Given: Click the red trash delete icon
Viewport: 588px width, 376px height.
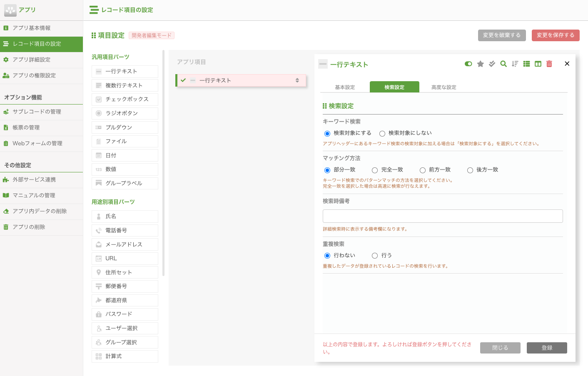Looking at the screenshot, I should tap(549, 64).
